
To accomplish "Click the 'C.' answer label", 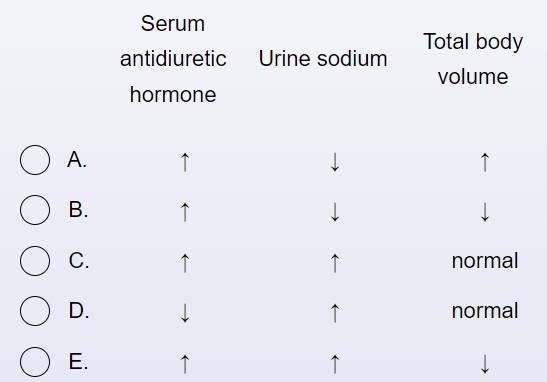I will coord(79,261).
